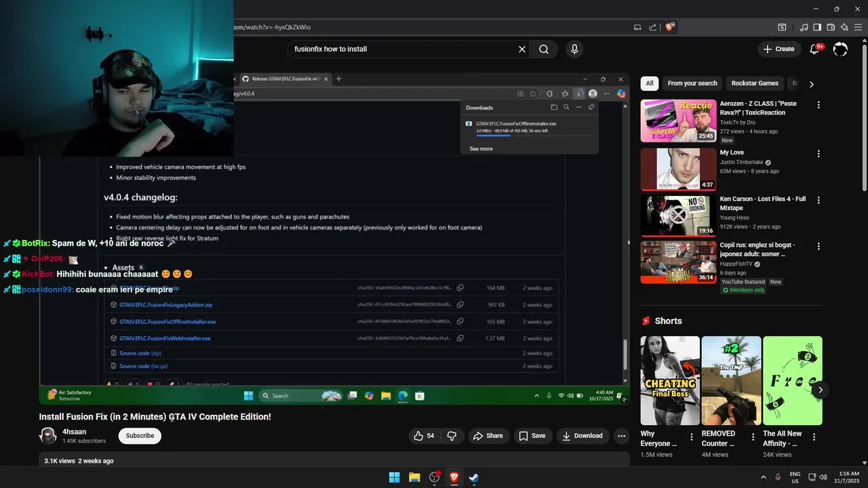The height and width of the screenshot is (488, 868).
Task: Open File Explorer from the taskbar
Action: (414, 477)
